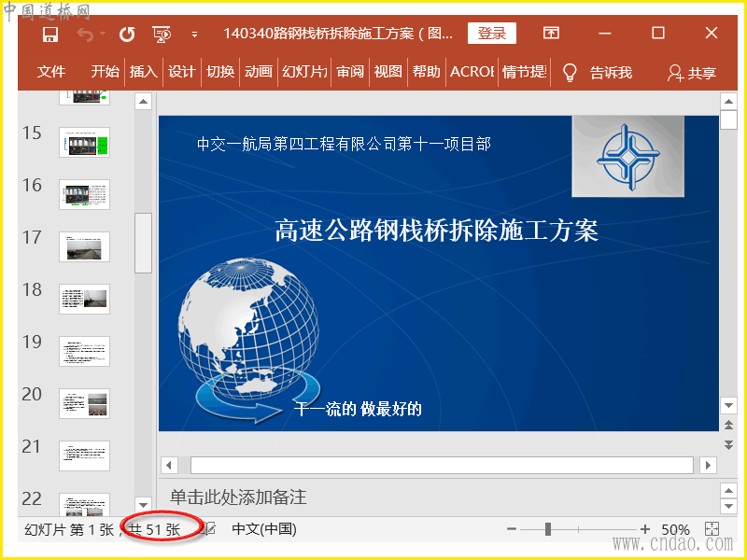Click the notes area 单击此处添加备注
The height and width of the screenshot is (560, 747).
[238, 497]
